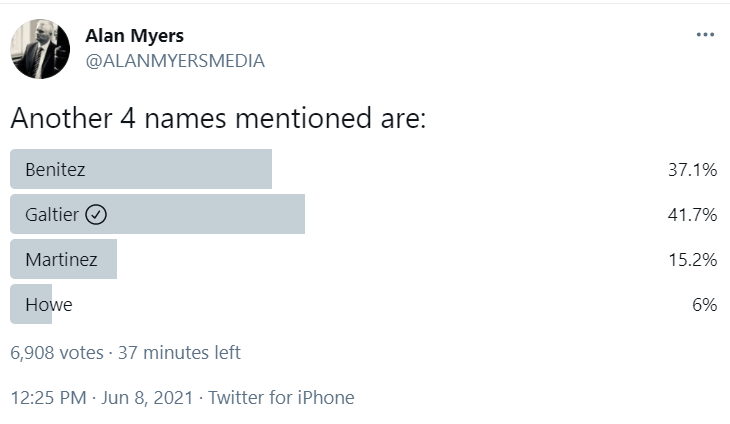Click Alan Myers profile avatar photo
The width and height of the screenshot is (730, 424).
click(x=40, y=49)
